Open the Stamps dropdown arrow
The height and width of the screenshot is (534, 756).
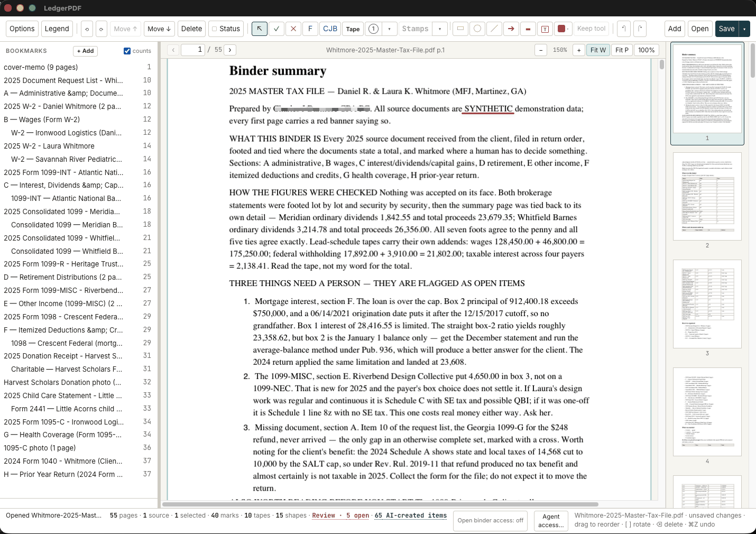[x=440, y=29]
